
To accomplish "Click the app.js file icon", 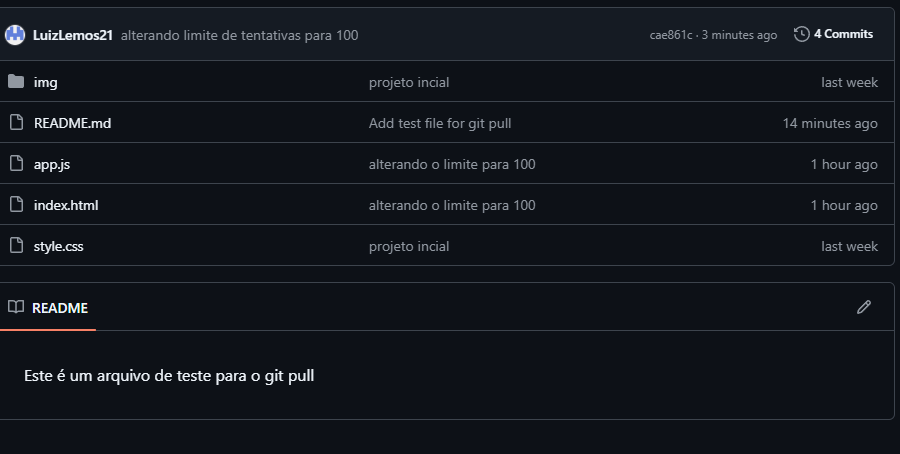I will (15, 164).
